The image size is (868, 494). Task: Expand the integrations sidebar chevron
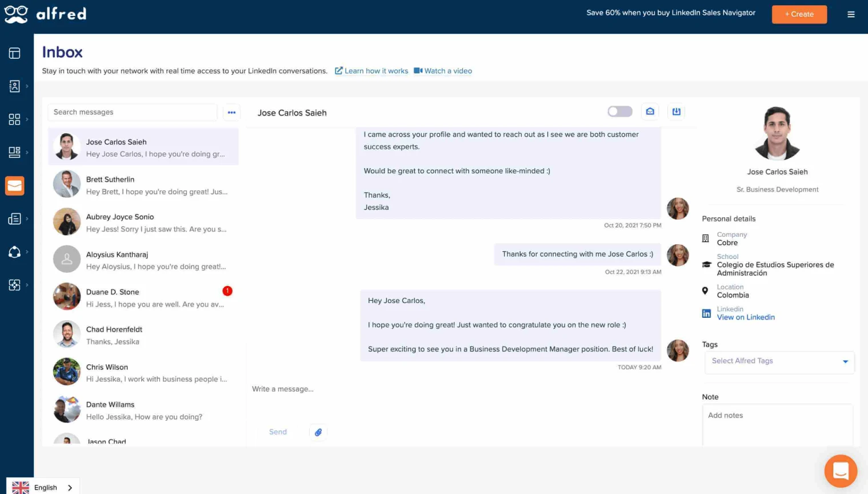[27, 285]
